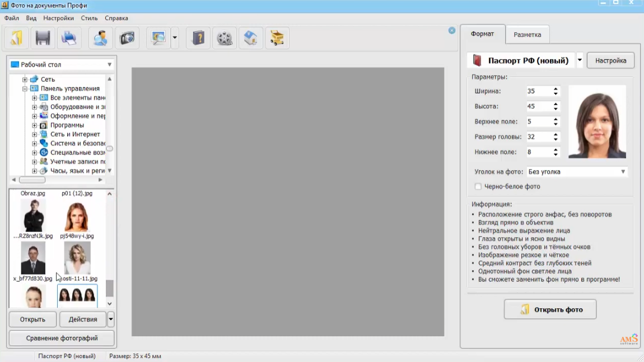
Task: Click the Действия button
Action: [x=82, y=319]
